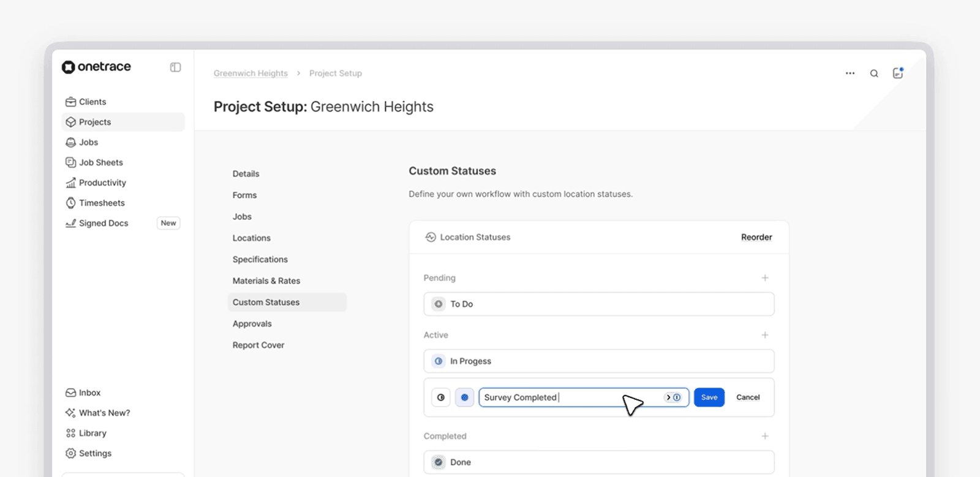Viewport: 980px width, 477px height.
Task: Collapse the sidebar with panel icon
Action: click(x=175, y=67)
